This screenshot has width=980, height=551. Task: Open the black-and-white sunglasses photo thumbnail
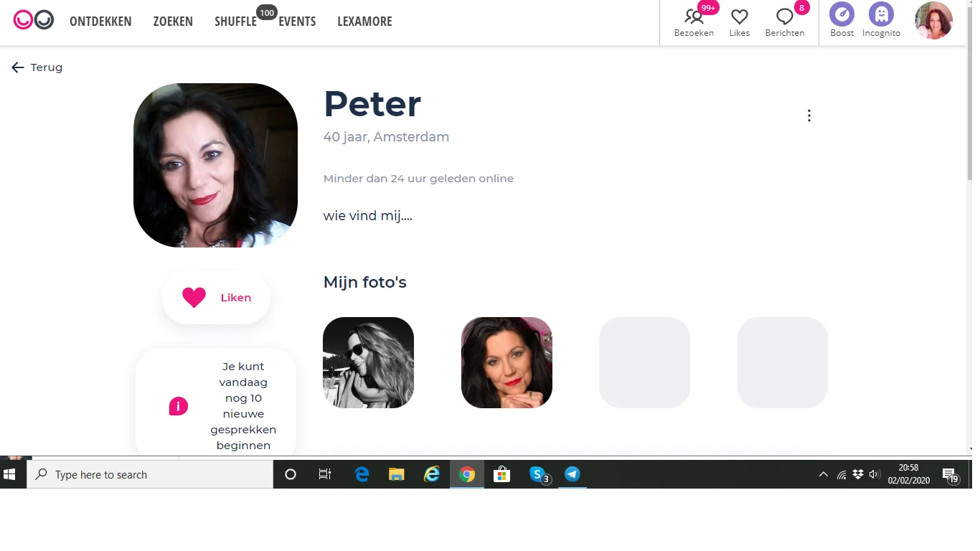368,362
